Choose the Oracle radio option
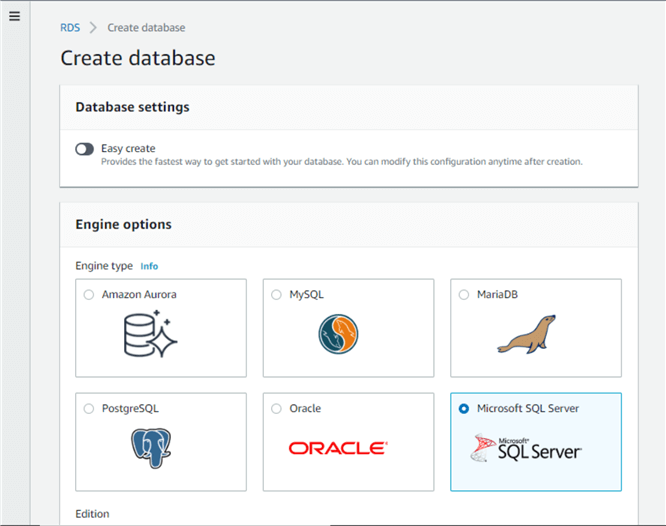Viewport: 666px width, 526px height. (277, 408)
